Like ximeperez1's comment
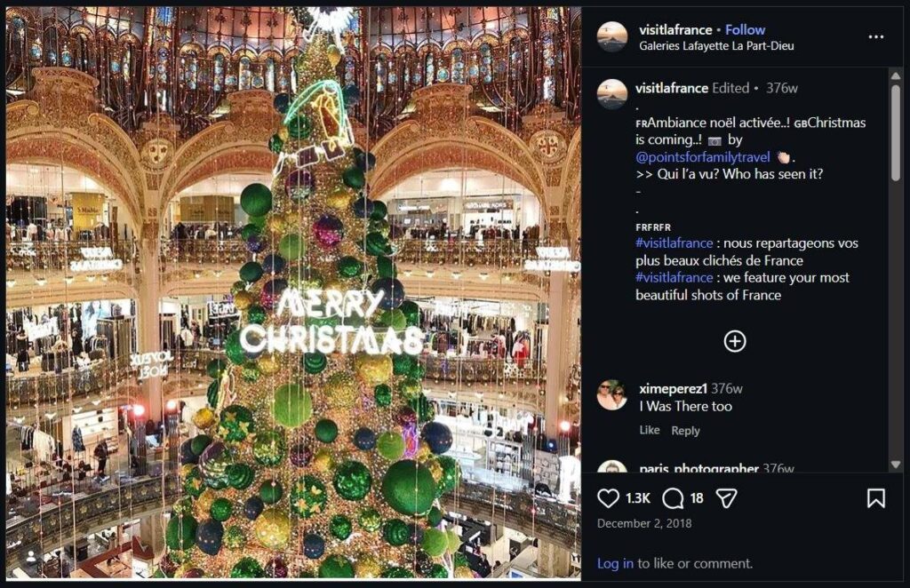The height and width of the screenshot is (588, 910). tap(648, 430)
